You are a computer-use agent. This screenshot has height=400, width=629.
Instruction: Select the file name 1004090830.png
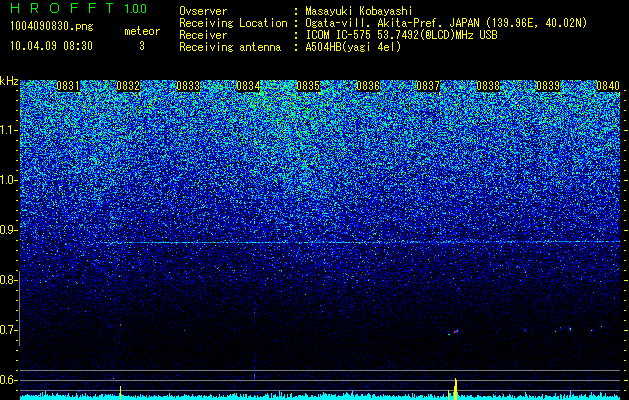(52, 26)
